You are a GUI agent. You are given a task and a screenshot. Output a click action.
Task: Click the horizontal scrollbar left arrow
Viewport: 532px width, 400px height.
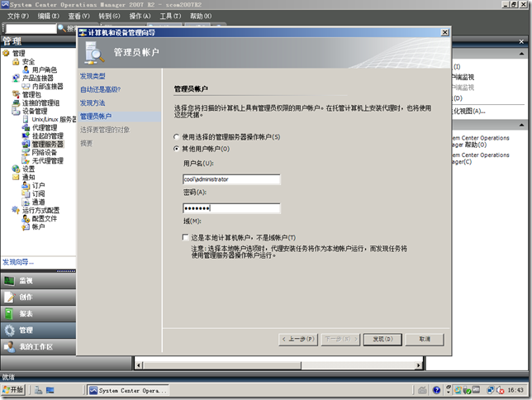[139, 365]
